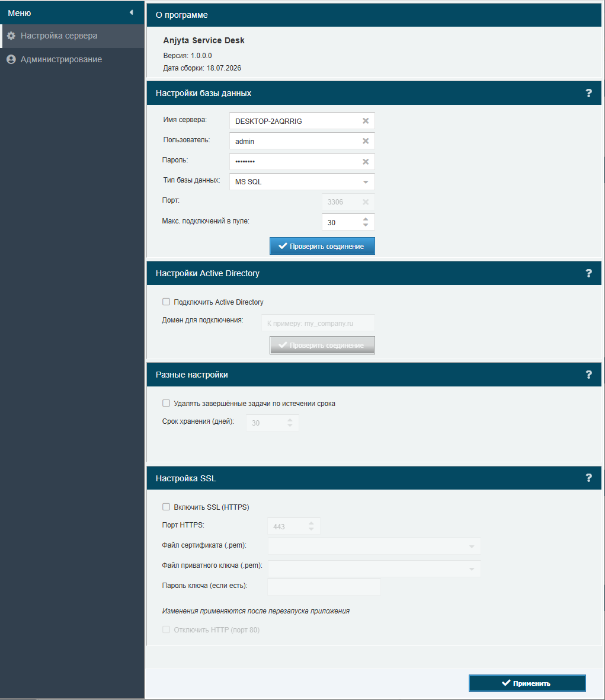605x700 pixels.
Task: Click the Дата сборки: 18.07.2026 text
Action: (202, 68)
